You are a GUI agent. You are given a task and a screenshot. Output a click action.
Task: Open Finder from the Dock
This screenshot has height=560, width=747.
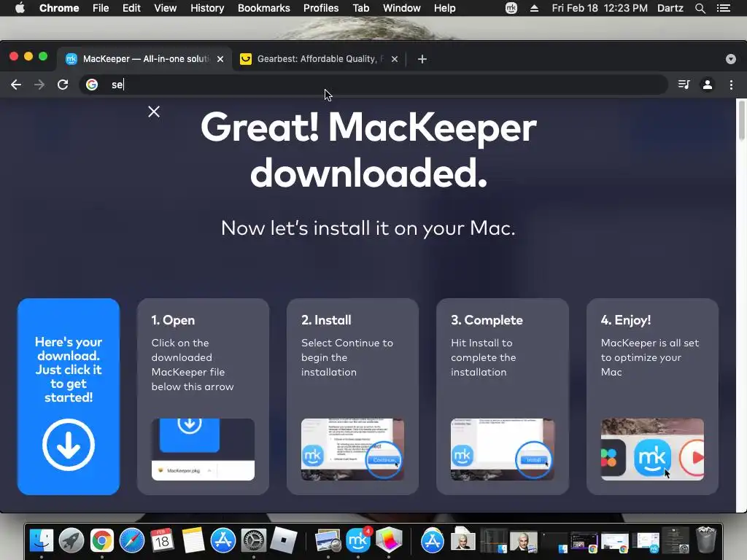point(42,540)
